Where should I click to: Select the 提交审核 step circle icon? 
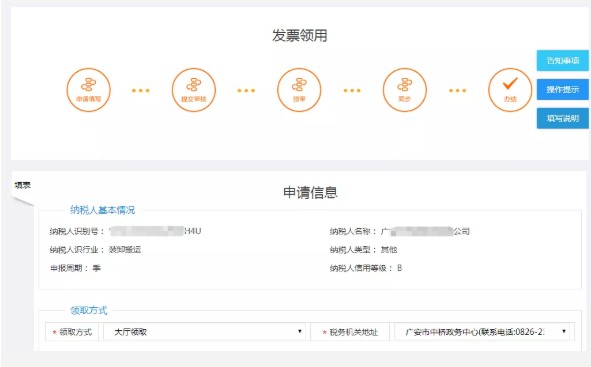[194, 90]
